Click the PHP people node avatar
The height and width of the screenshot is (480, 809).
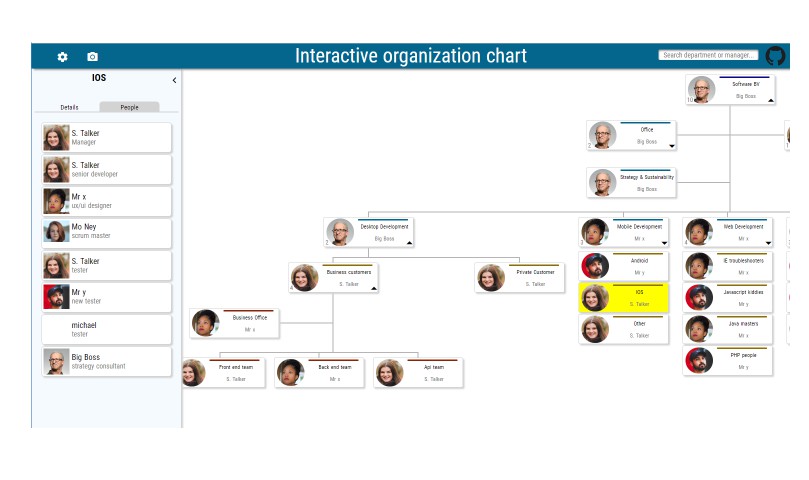tap(700, 361)
